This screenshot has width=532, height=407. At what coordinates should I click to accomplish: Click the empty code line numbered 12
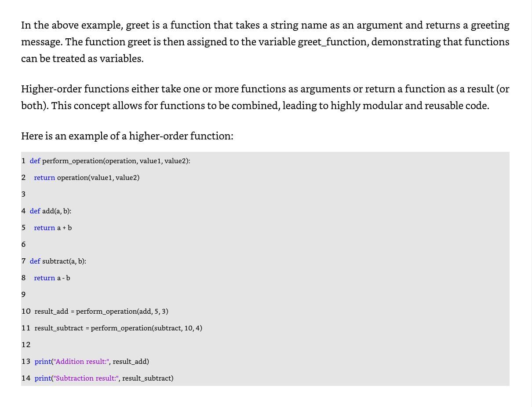(265, 345)
